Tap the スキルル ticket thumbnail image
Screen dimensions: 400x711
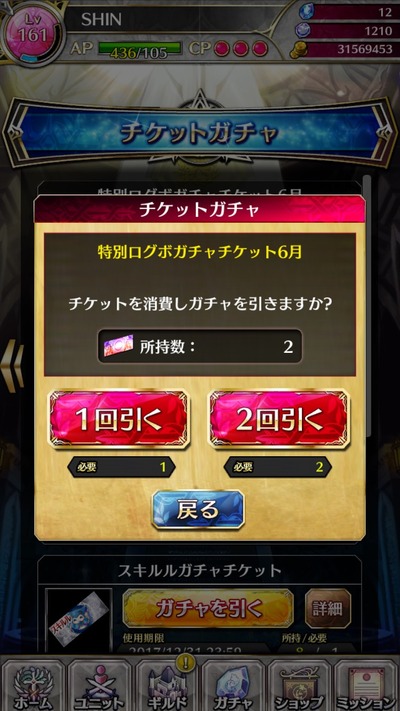(x=79, y=620)
